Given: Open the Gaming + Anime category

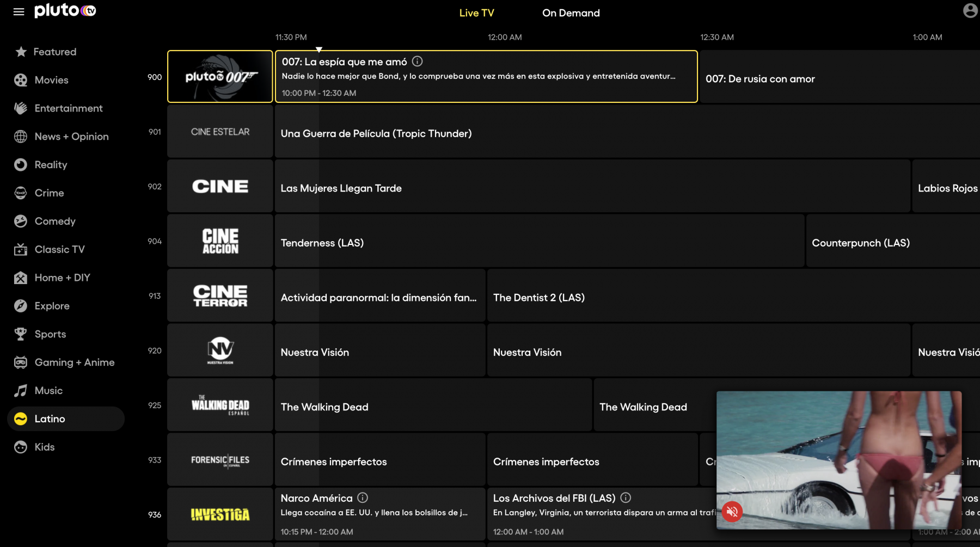Looking at the screenshot, I should (74, 362).
